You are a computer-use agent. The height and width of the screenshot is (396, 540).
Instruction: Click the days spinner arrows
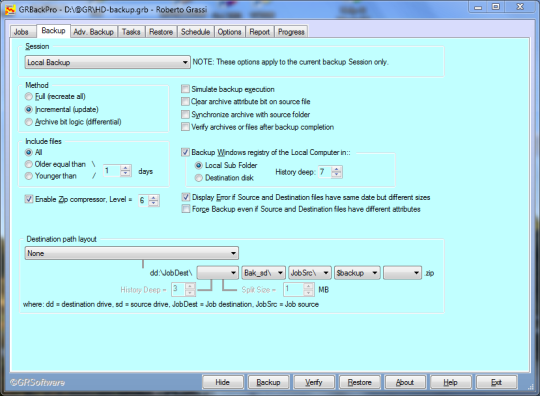pos(126,171)
